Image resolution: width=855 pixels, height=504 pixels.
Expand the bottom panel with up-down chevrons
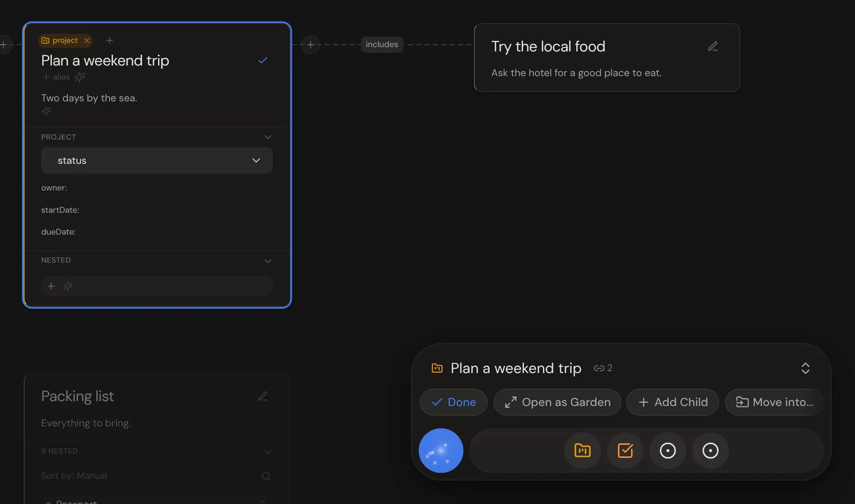click(805, 368)
